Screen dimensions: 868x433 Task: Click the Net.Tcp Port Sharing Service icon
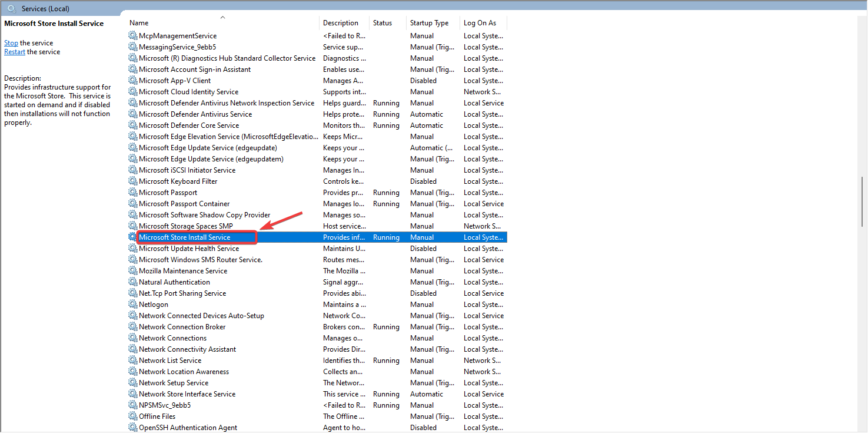pos(133,293)
